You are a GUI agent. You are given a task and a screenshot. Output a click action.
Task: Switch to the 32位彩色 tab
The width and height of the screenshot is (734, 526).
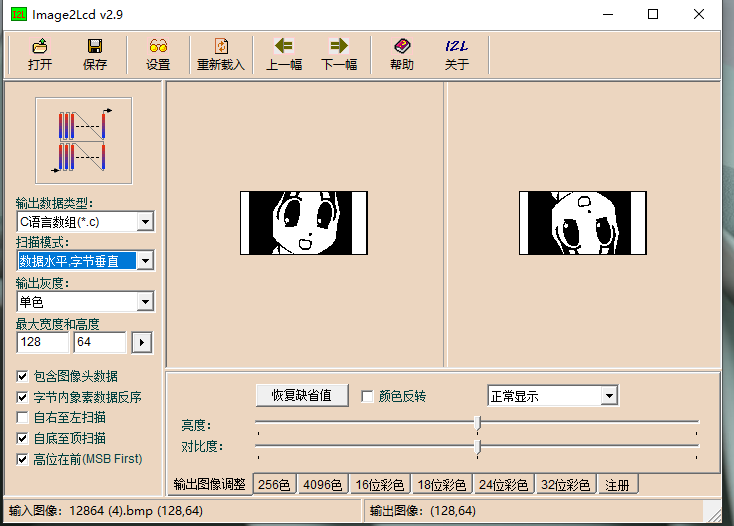click(x=565, y=485)
